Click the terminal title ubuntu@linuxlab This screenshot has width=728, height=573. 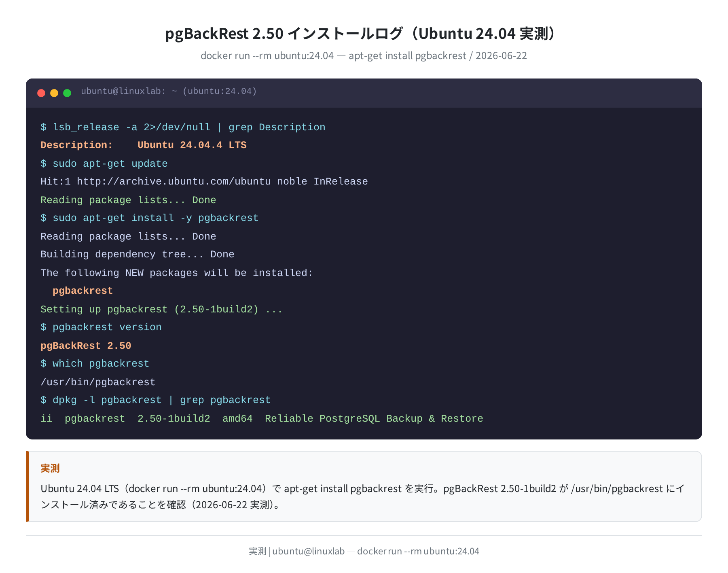tap(169, 91)
